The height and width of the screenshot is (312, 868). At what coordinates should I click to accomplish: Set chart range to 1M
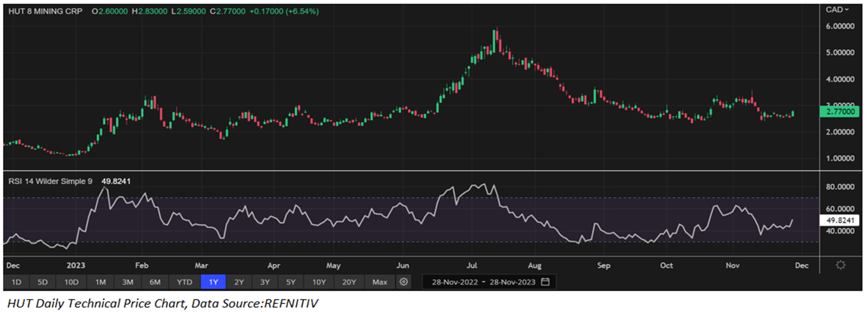100,282
